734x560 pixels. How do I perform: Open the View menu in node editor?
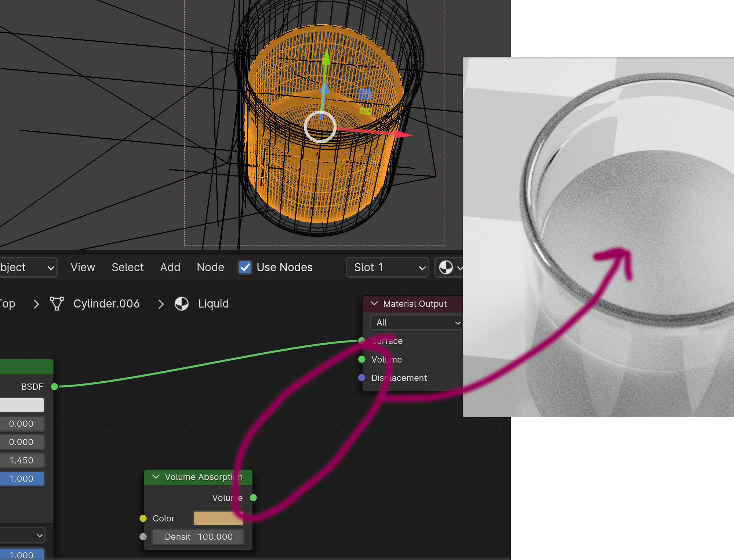pyautogui.click(x=83, y=268)
